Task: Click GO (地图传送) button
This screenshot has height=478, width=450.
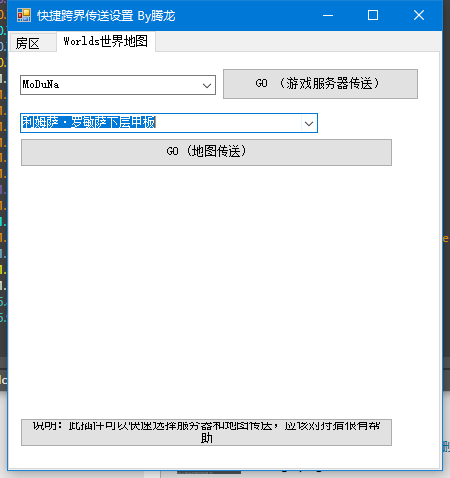Action: click(206, 152)
